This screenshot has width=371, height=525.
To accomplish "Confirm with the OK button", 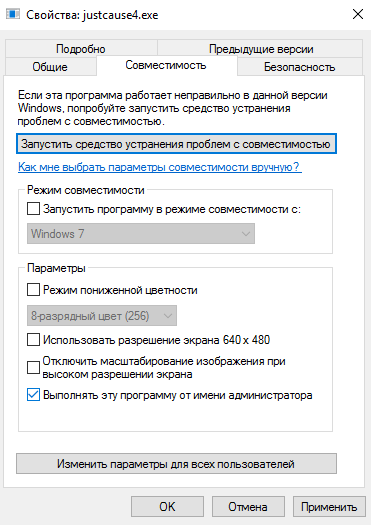I will 167,506.
